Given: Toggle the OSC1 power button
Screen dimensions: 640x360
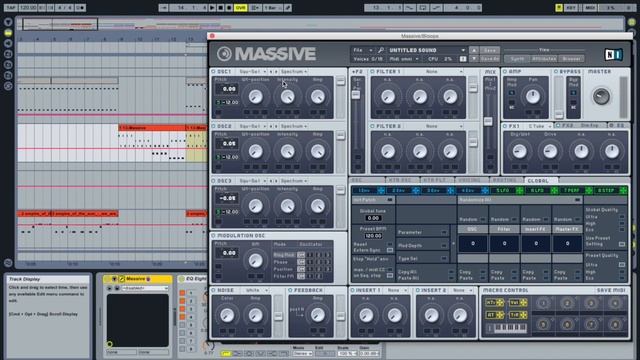Looking at the screenshot, I should point(213,71).
